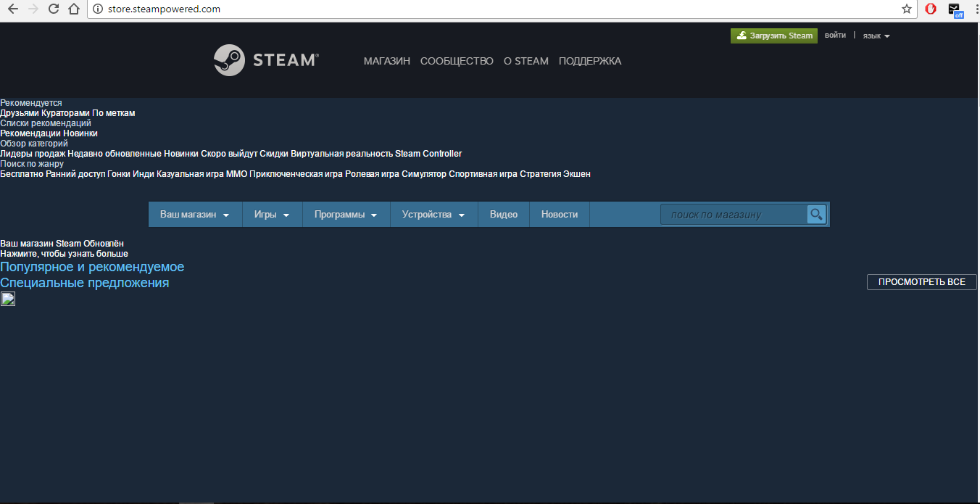Open ПОДДЕРЖКА in top navigation
Viewport: 980px width, 504px height.
click(x=590, y=61)
